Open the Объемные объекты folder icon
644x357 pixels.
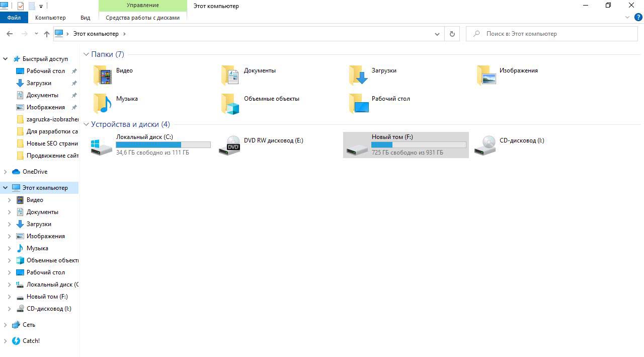[230, 103]
